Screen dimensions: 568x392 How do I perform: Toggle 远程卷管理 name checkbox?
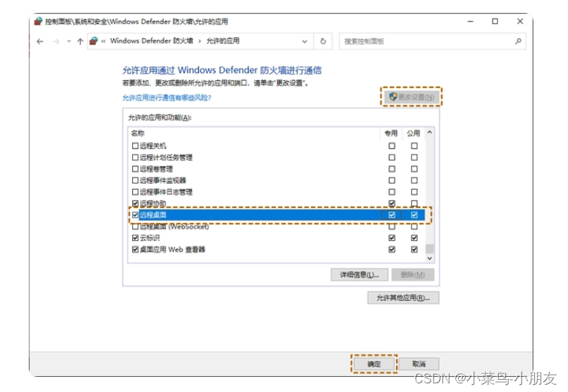(x=135, y=169)
